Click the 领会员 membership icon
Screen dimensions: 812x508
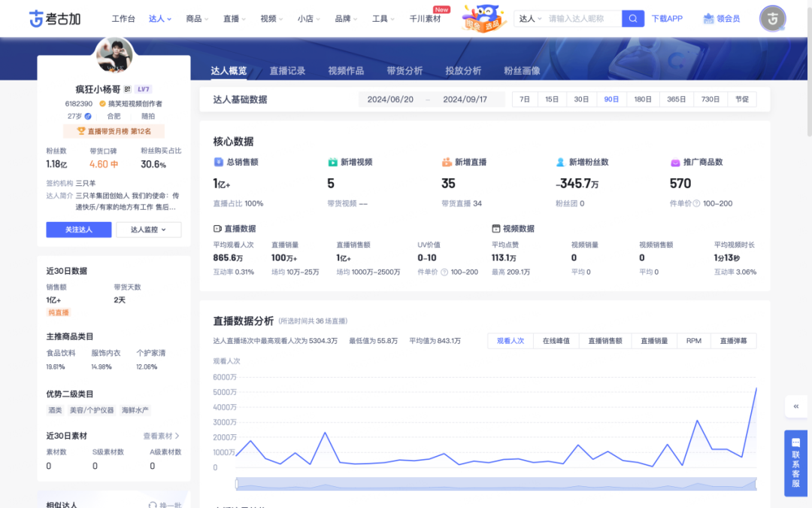pos(709,18)
